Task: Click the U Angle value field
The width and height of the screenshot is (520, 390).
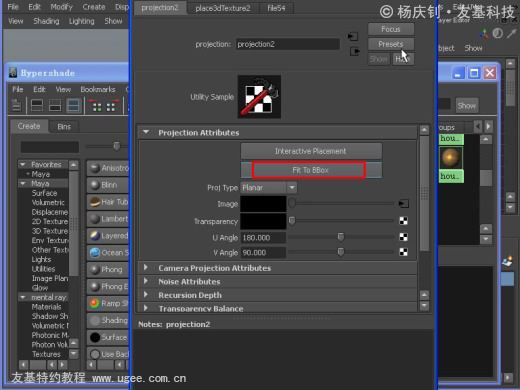Action: pos(263,238)
